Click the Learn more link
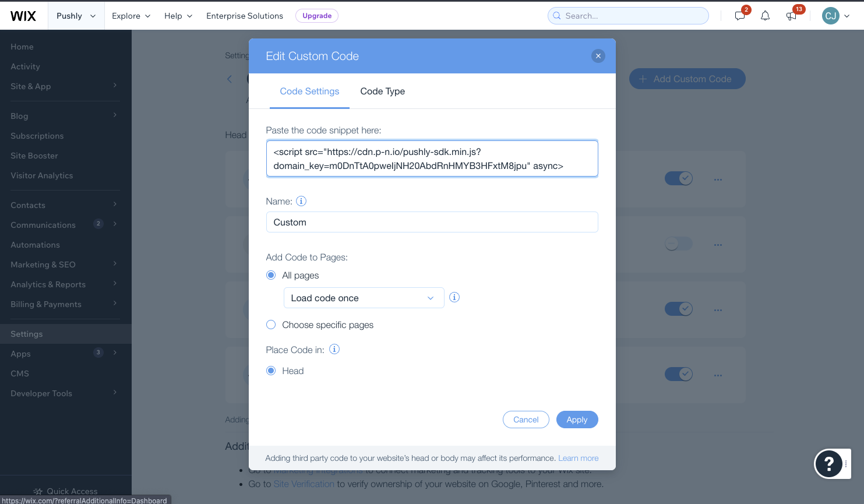The width and height of the screenshot is (864, 504). tap(578, 458)
